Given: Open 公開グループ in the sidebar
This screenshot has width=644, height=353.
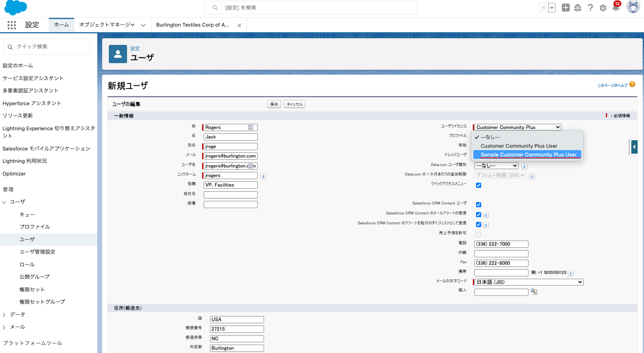Looking at the screenshot, I should (35, 277).
